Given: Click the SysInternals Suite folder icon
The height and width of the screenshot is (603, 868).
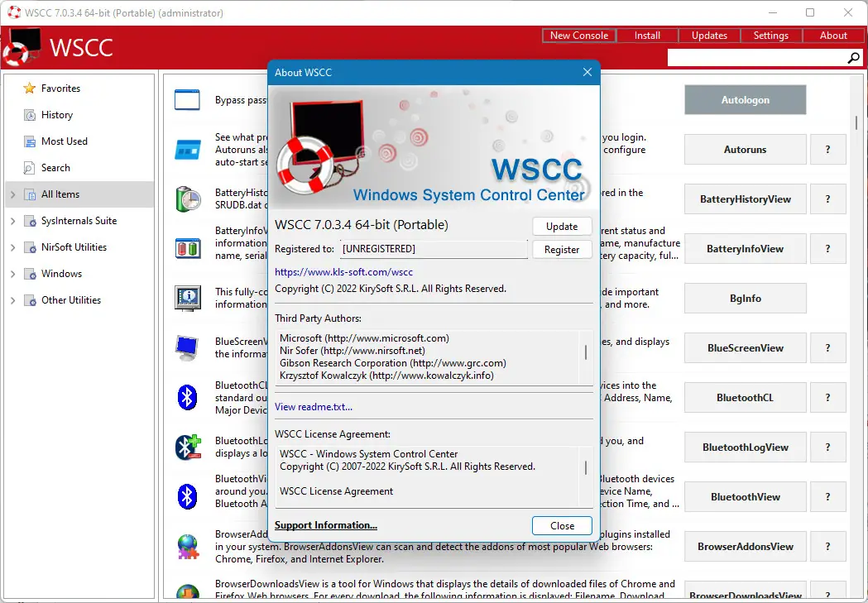Looking at the screenshot, I should 29,222.
